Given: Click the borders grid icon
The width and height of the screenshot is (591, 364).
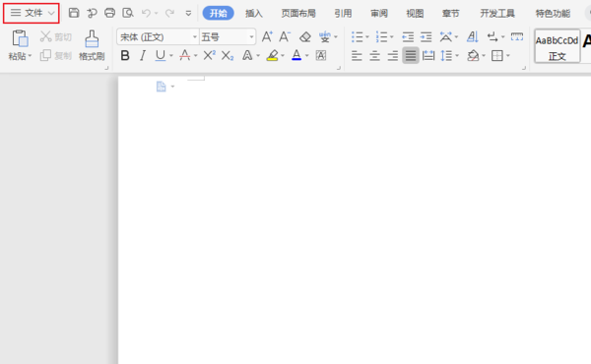Looking at the screenshot, I should coord(497,56).
